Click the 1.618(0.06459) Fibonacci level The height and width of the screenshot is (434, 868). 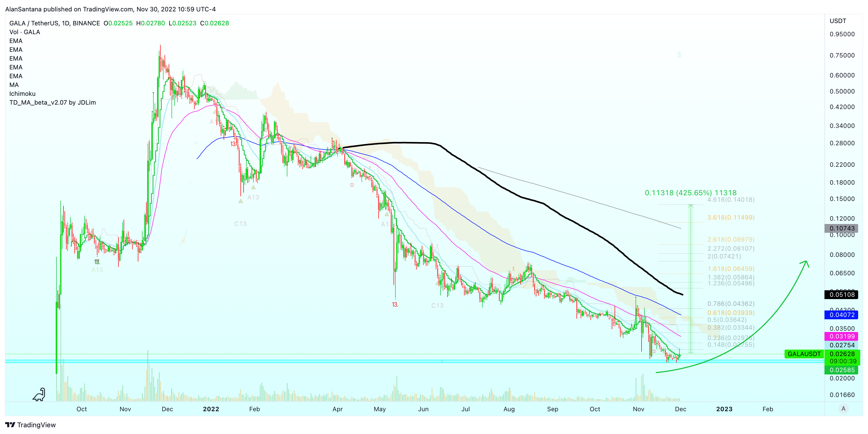pos(731,269)
